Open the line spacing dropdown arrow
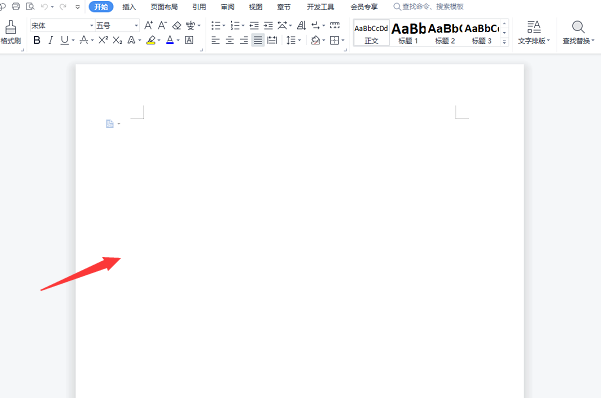 299,40
